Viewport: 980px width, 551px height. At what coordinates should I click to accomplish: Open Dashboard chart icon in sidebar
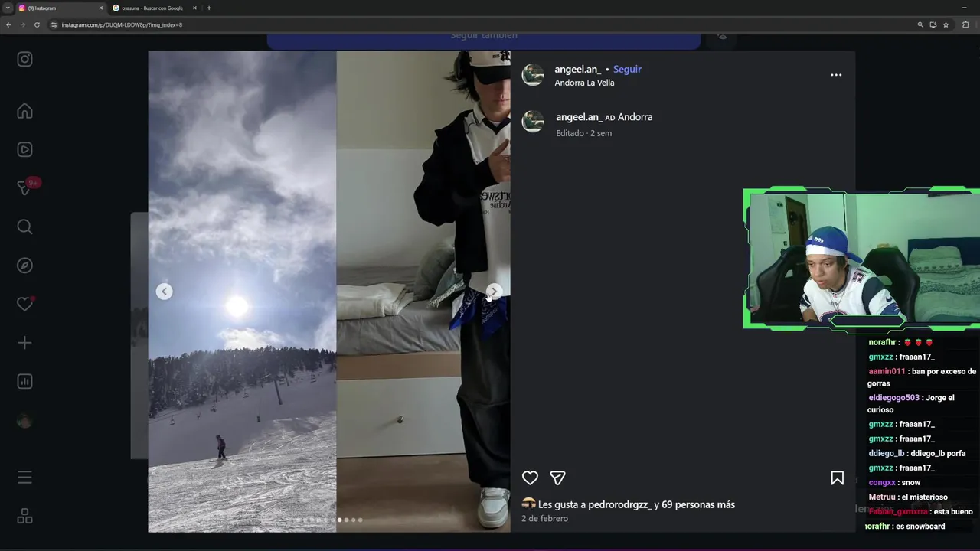[24, 381]
